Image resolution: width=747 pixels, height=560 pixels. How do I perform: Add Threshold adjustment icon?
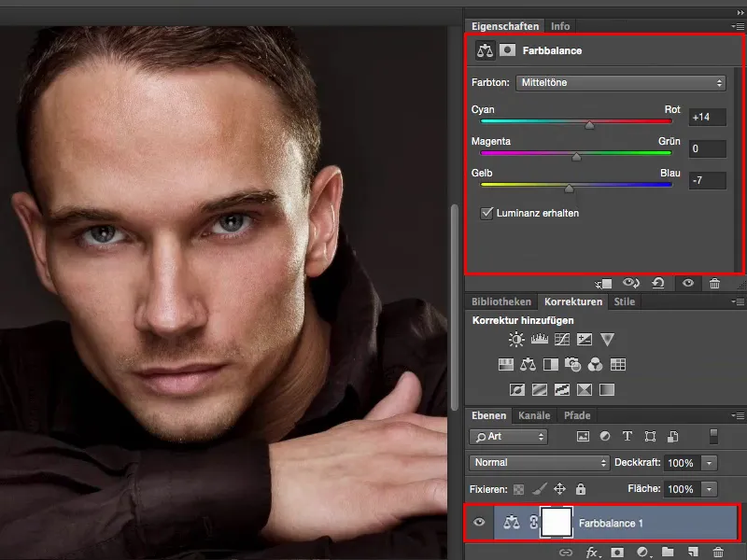(x=562, y=390)
